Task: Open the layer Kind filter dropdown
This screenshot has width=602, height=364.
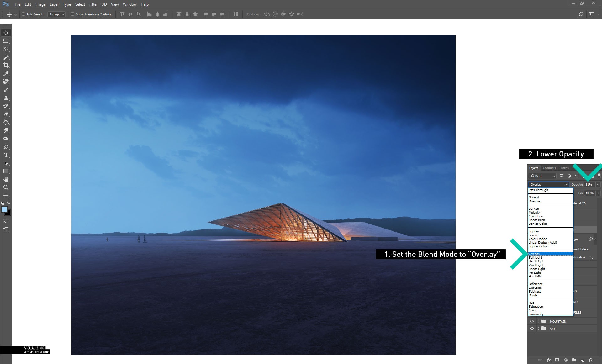Action: [542, 176]
